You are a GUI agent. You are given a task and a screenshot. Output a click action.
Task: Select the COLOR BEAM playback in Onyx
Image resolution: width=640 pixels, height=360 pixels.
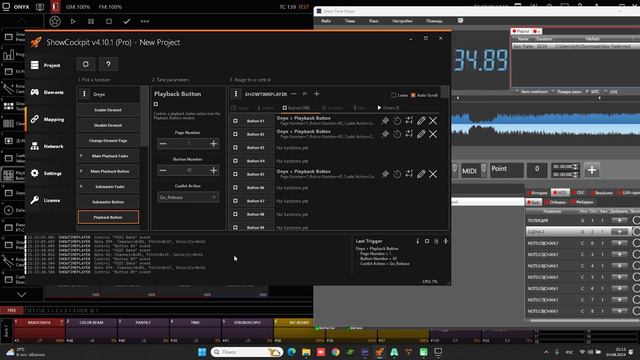91,330
